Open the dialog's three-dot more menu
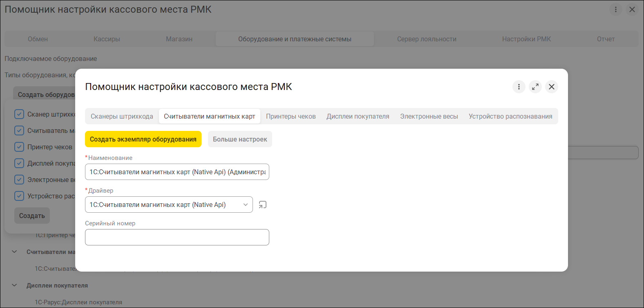Screen dimensions: 644x308 point(519,87)
